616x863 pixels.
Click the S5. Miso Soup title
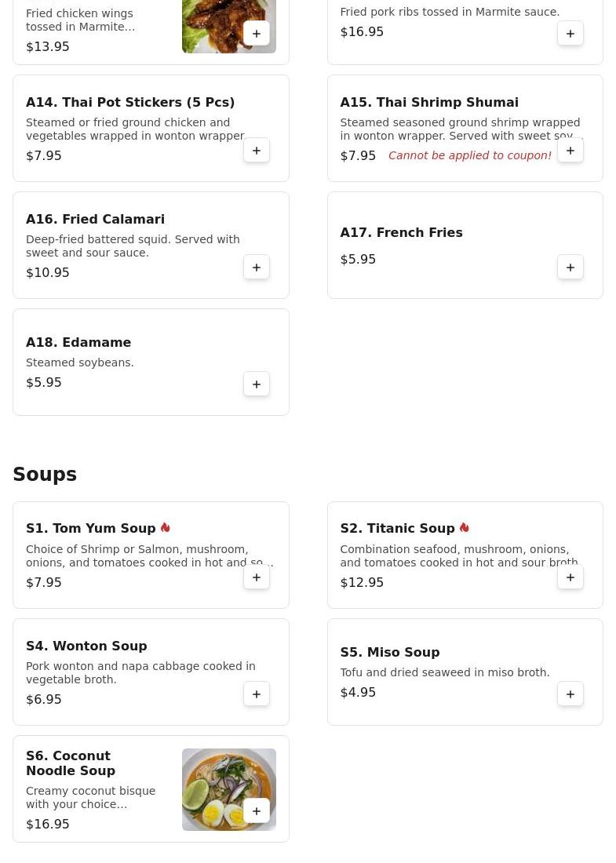pos(390,652)
